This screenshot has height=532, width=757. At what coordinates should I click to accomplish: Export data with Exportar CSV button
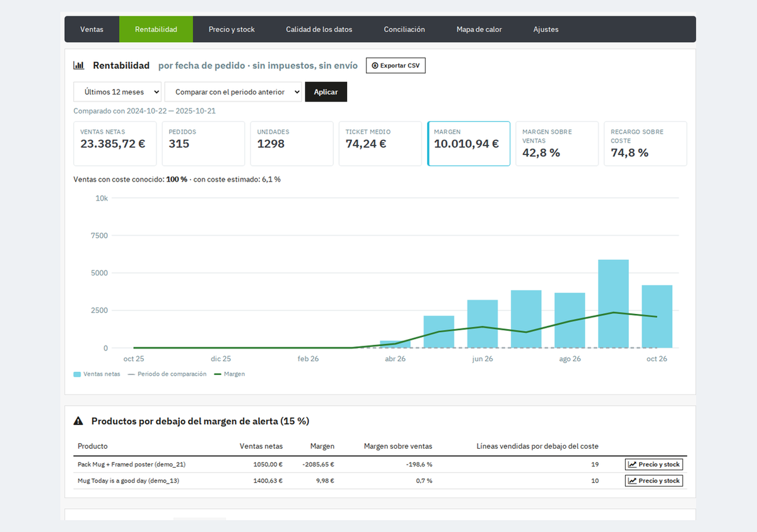(396, 66)
